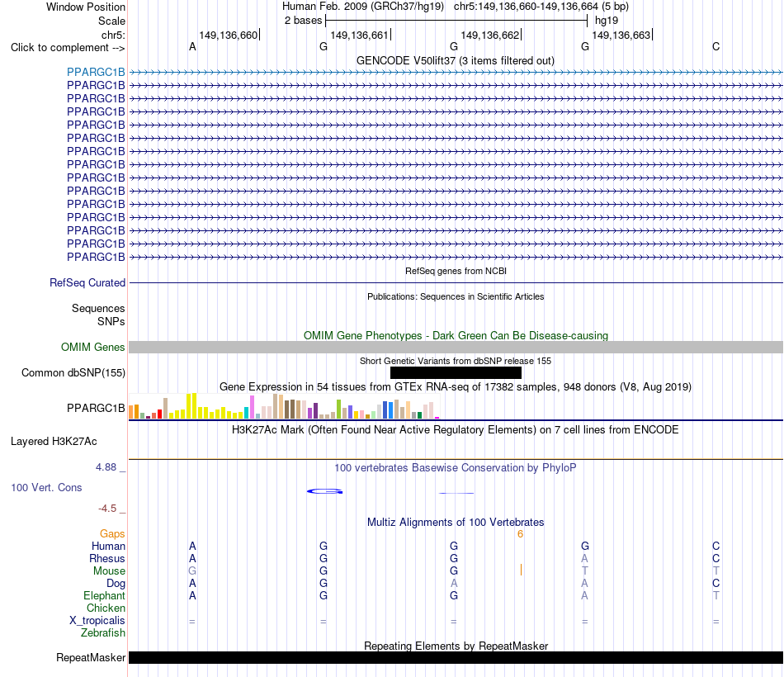Click the Window Position label
Screen dimensions: 784x677
click(x=86, y=7)
